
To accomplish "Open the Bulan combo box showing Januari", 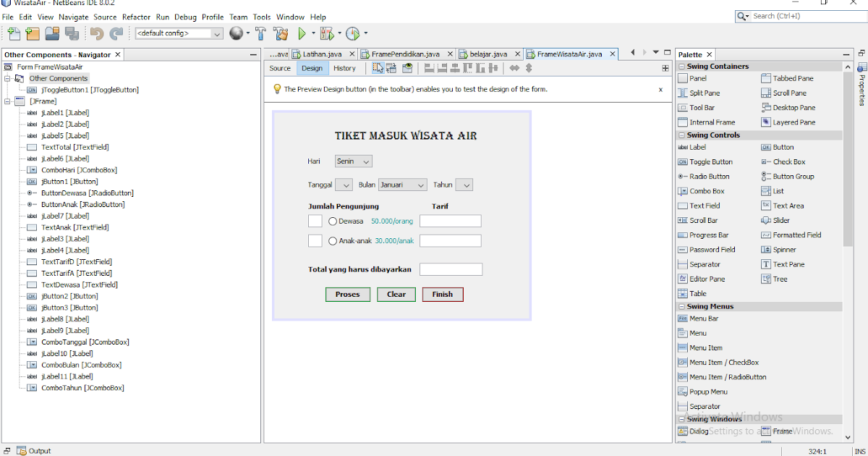I will click(x=402, y=185).
